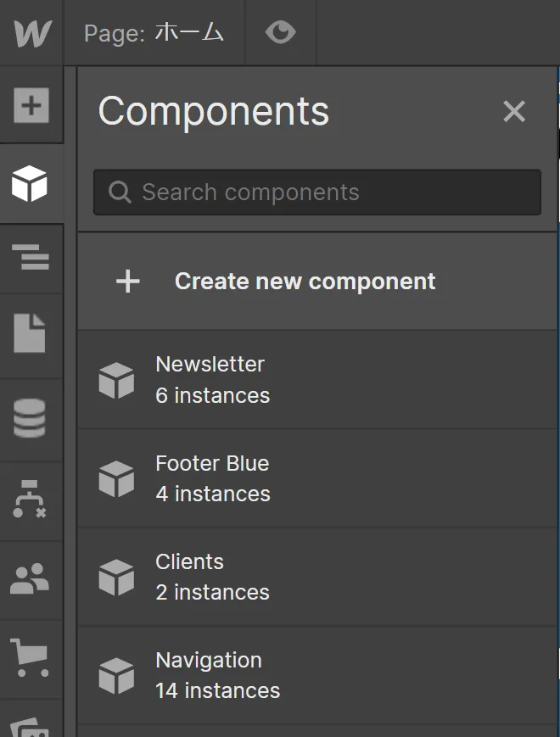Open the Add elements panel
This screenshot has height=737, width=560.
(31, 106)
